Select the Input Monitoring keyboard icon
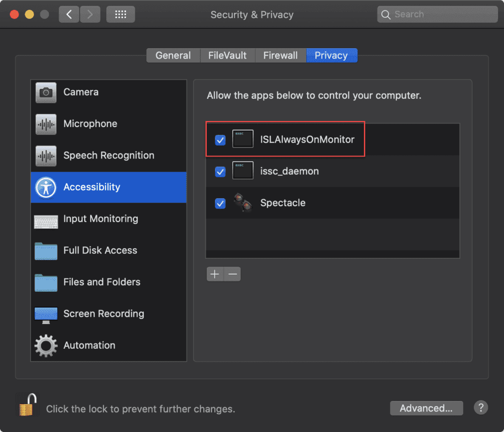 click(x=46, y=219)
